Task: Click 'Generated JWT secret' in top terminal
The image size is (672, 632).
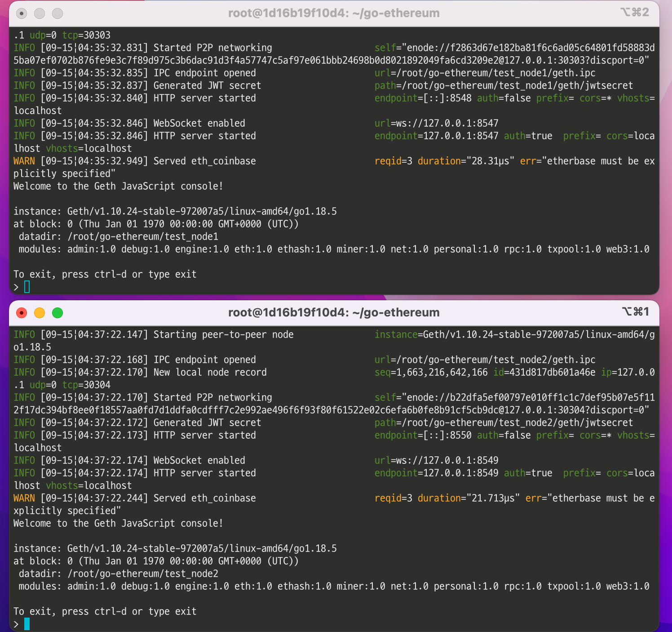Action: tap(208, 85)
